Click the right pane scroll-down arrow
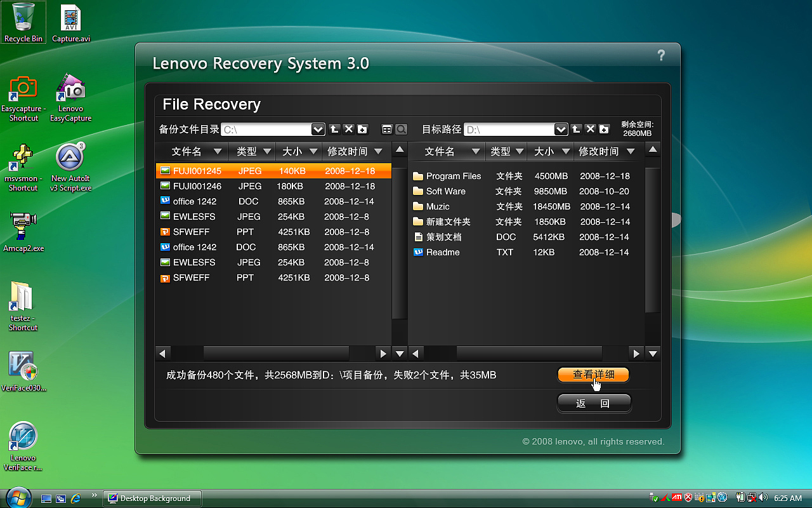 (x=653, y=353)
